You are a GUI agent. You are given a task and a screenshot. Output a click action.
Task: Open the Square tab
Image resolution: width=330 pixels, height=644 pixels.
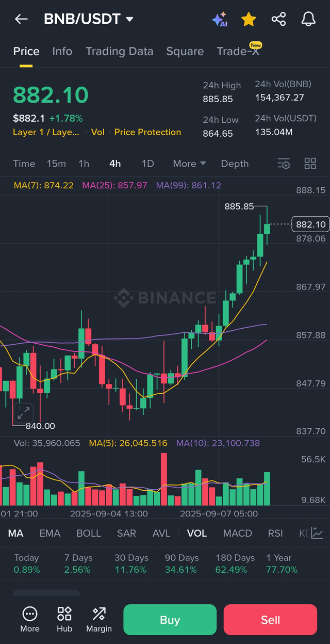click(185, 51)
